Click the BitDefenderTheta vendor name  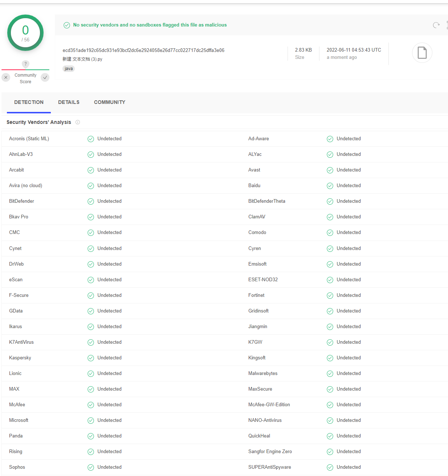pos(267,201)
